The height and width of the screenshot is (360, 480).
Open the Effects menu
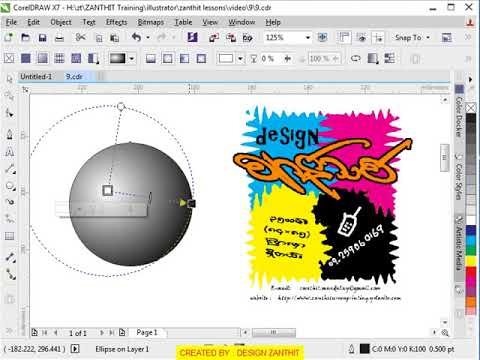(x=116, y=22)
